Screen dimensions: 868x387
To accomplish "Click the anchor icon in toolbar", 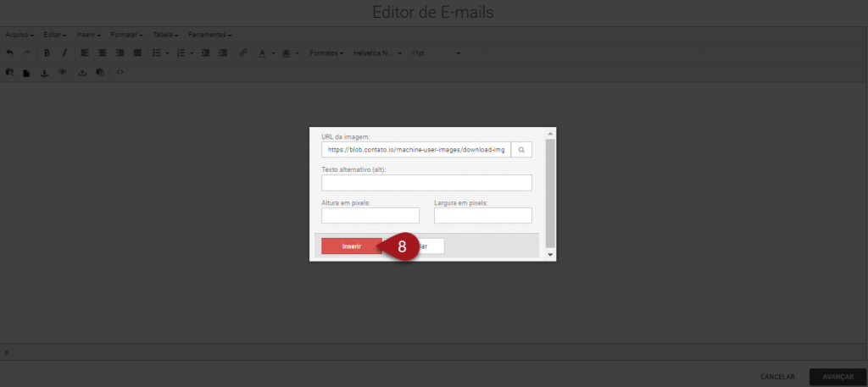I will pyautogui.click(x=45, y=72).
